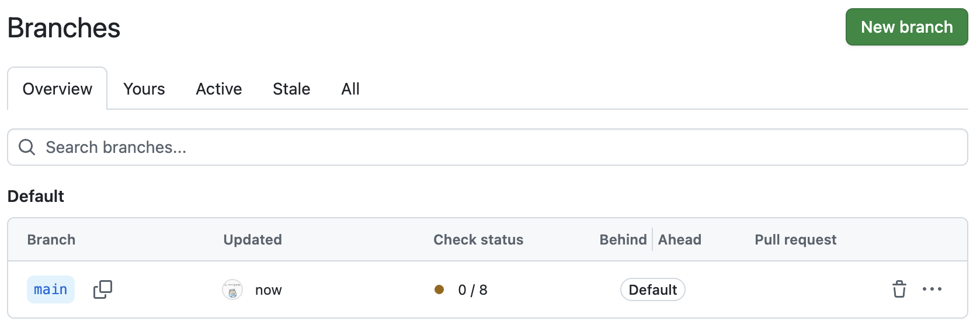The image size is (980, 335).
Task: Click the magnifier icon in search box
Action: coord(27,147)
